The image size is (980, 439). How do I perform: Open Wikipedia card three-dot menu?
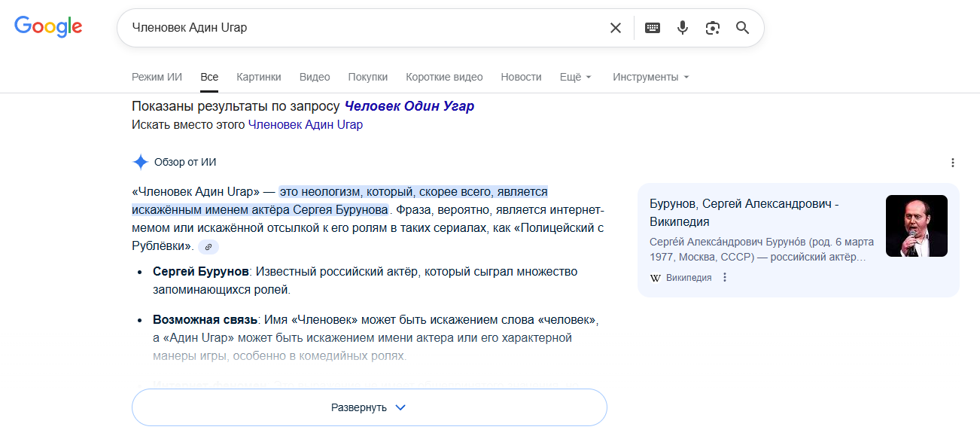pyautogui.click(x=725, y=277)
